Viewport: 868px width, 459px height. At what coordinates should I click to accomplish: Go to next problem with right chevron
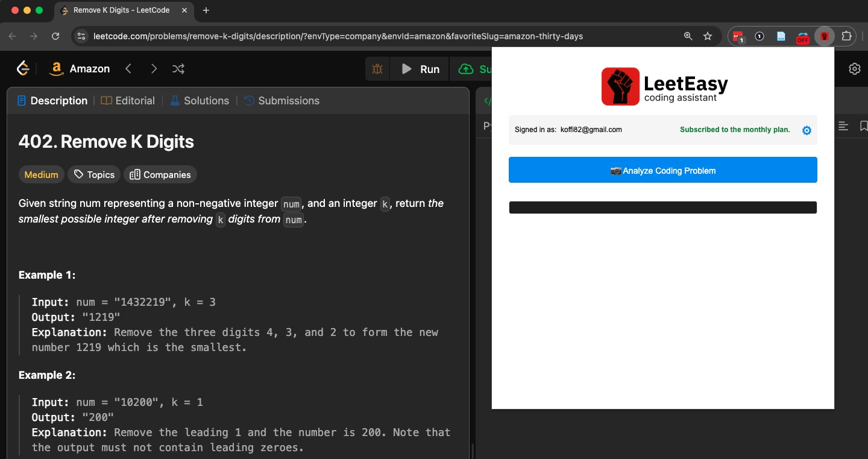[154, 69]
